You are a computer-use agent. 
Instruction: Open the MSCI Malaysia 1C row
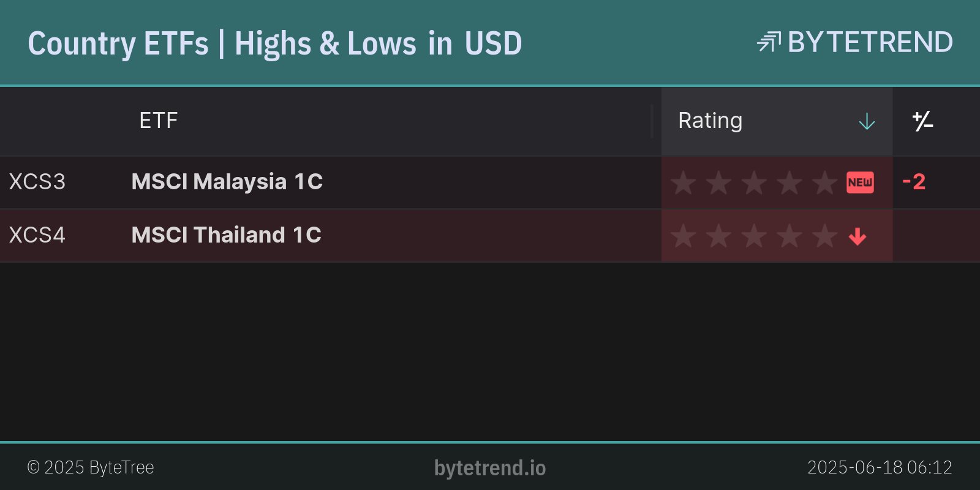[227, 182]
